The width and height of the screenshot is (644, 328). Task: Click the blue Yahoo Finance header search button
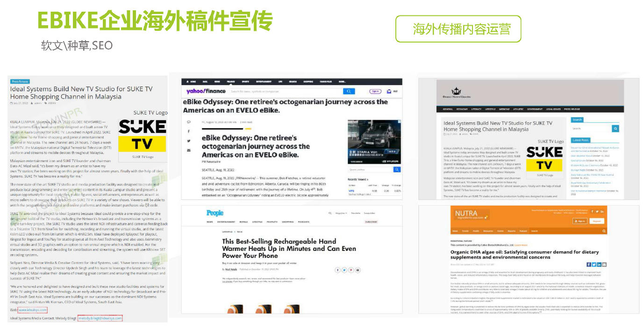pyautogui.click(x=349, y=92)
